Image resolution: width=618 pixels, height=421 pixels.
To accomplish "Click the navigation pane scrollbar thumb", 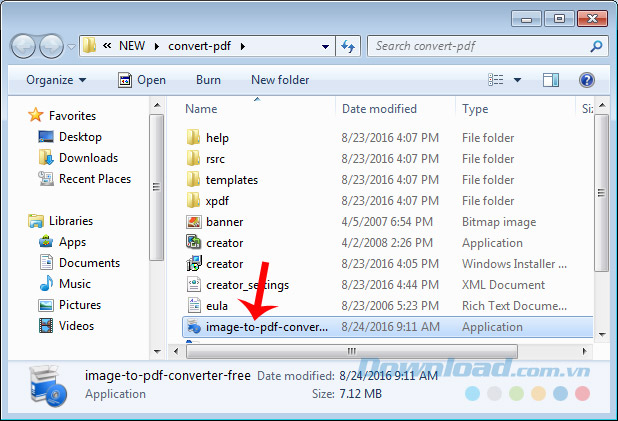I will tap(156, 187).
